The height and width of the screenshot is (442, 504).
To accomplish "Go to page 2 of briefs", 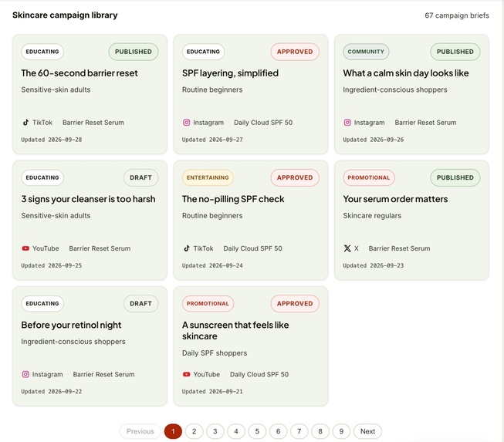I will tap(194, 431).
